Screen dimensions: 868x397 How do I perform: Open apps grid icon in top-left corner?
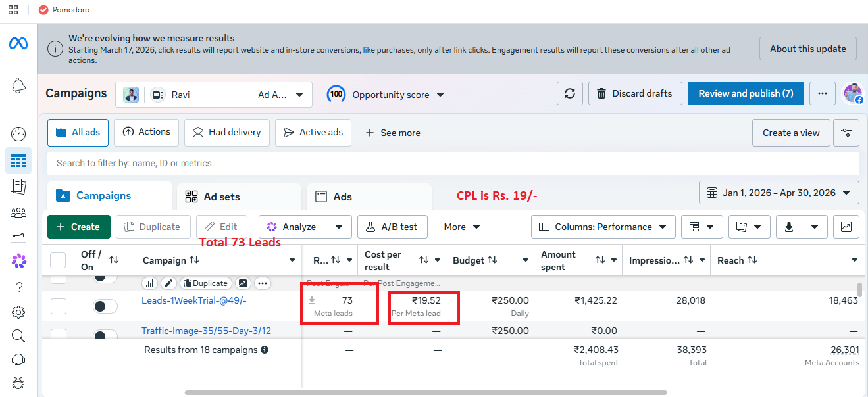pyautogui.click(x=13, y=10)
